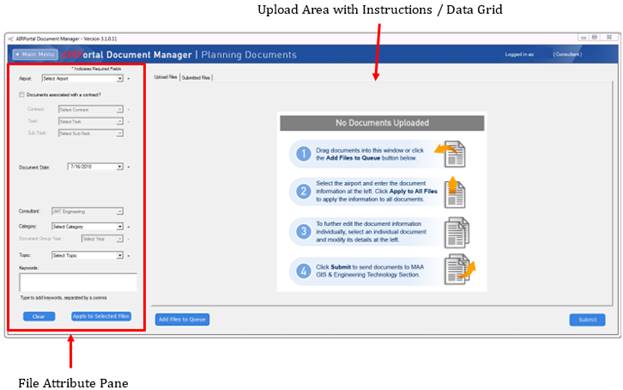
Task: Click the step 1 number circle
Action: (304, 154)
